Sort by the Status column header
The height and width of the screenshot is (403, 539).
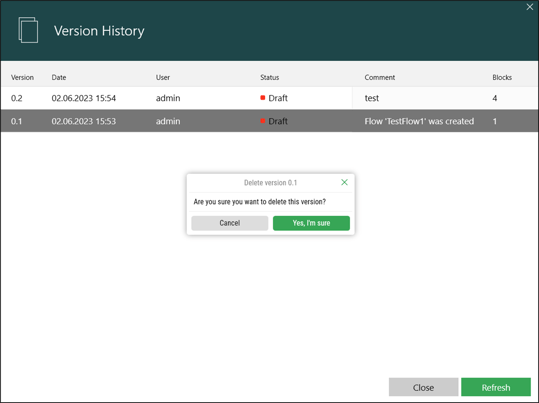270,77
